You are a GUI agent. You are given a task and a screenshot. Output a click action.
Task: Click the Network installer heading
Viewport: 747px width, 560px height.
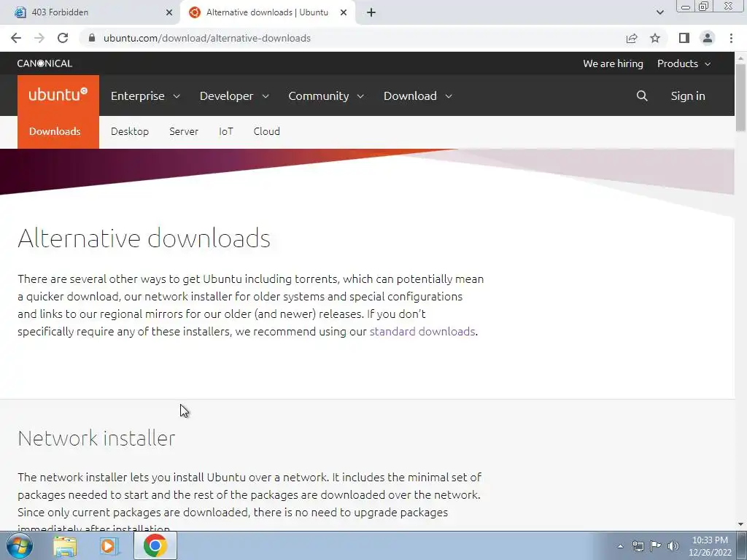coord(96,438)
